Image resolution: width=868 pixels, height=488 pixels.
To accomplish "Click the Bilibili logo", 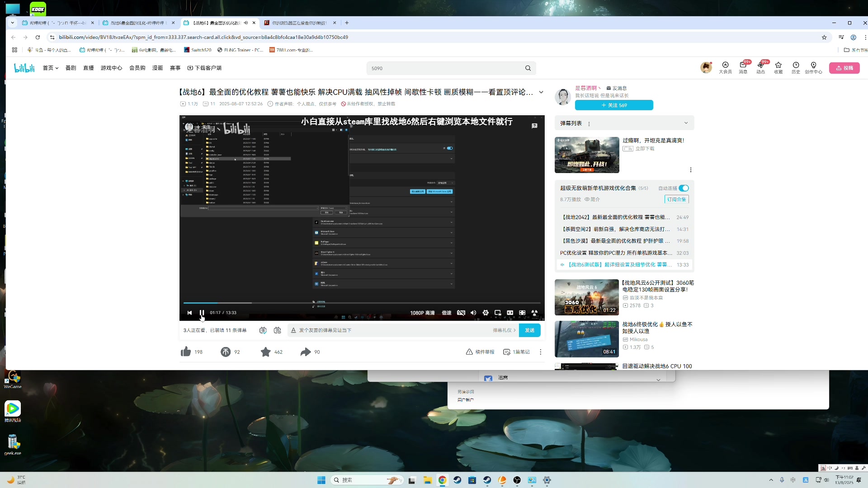I will (x=24, y=68).
